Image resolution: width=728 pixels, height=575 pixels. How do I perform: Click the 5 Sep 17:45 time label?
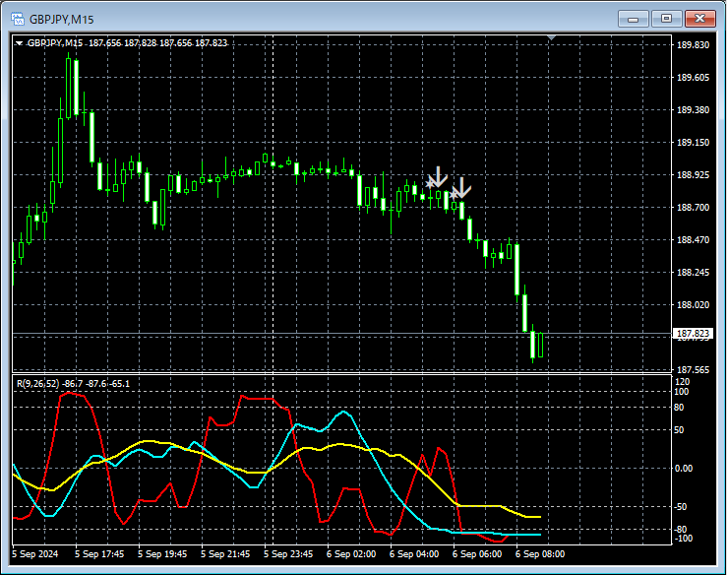pos(99,554)
